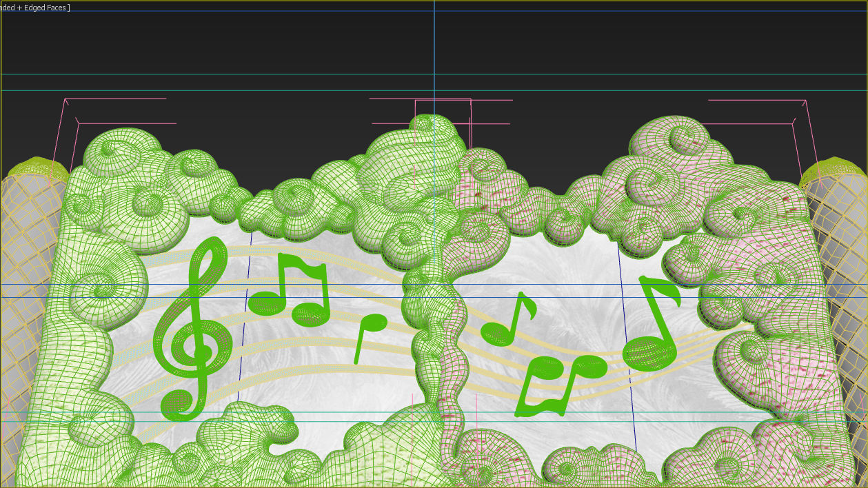Open the Shaded + Edged Faces viewport menu
This screenshot has width=868, height=488.
coord(34,8)
